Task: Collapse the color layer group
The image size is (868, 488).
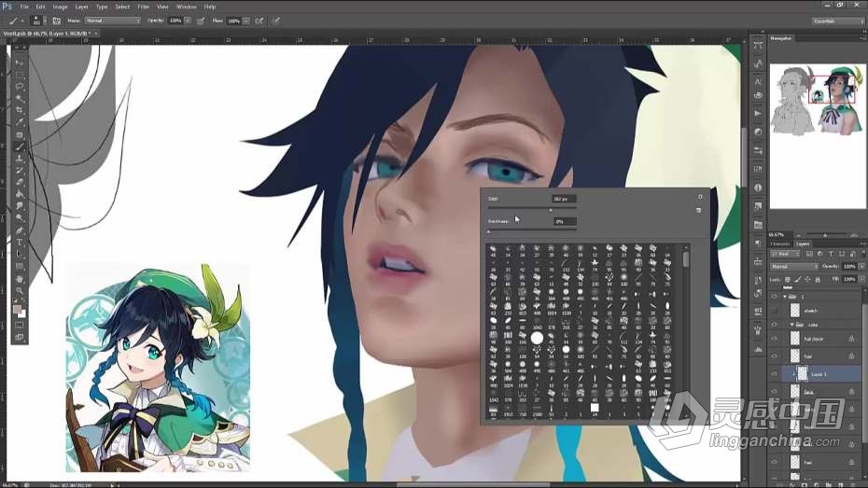Action: click(x=791, y=325)
